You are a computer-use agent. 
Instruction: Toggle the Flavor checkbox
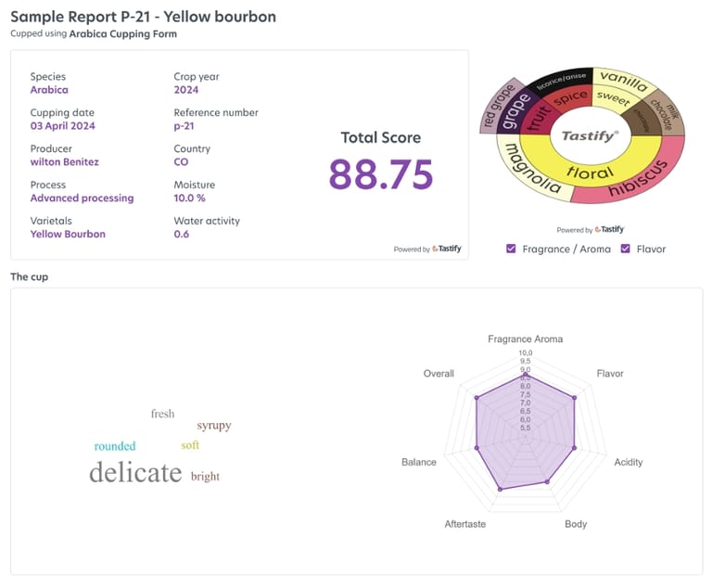point(625,249)
